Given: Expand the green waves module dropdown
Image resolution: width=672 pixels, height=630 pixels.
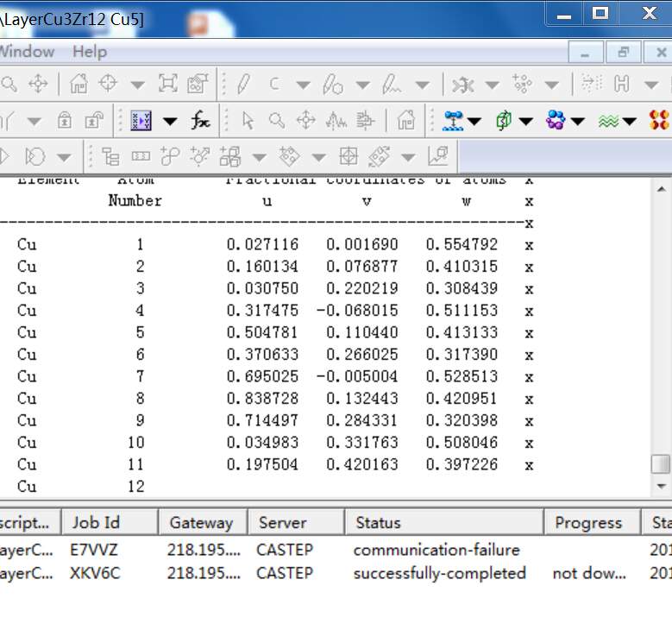Looking at the screenshot, I should (629, 122).
